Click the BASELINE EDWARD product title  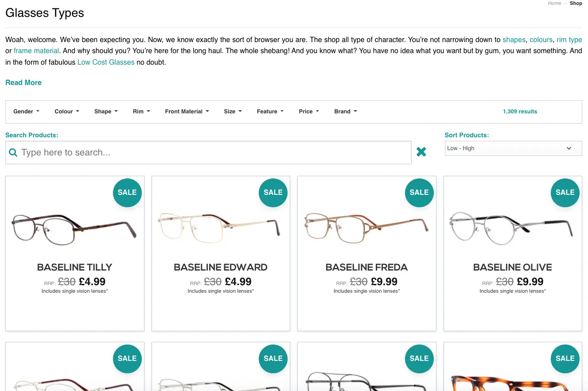tap(221, 267)
